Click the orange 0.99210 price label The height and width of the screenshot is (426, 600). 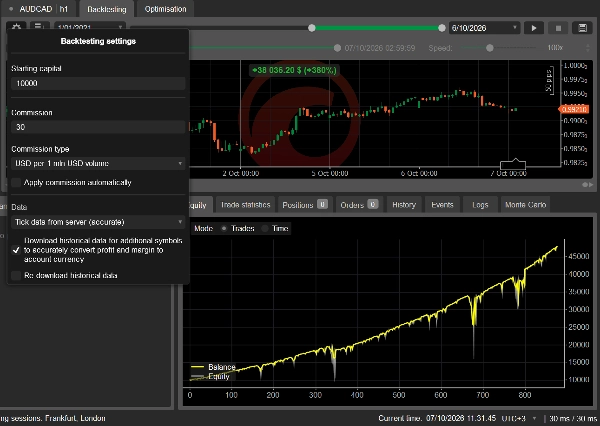574,109
